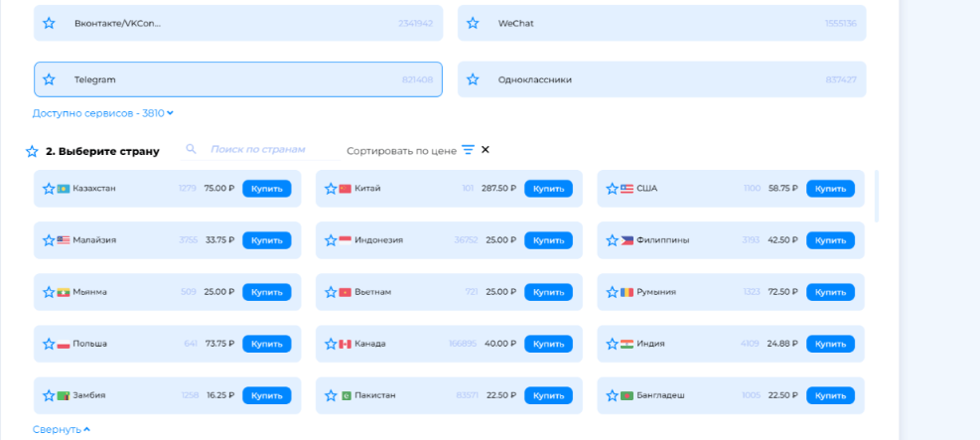Mark Telegram as favorite with the star
Viewport: 980px width, 440px height.
49,79
